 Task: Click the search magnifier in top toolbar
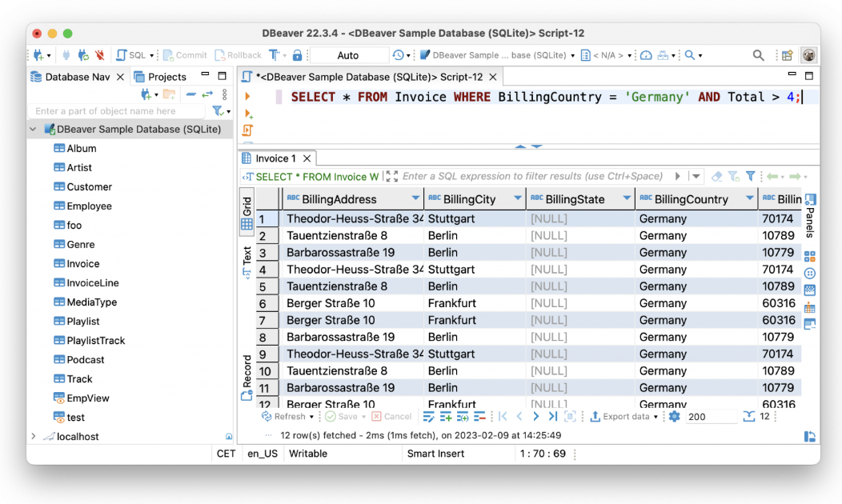click(x=758, y=55)
